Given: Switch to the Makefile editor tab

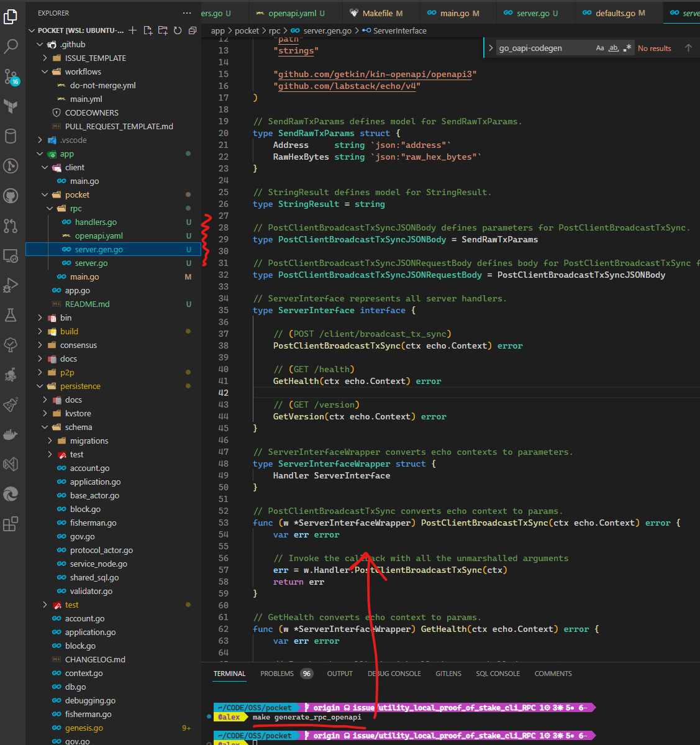Looking at the screenshot, I should point(376,13).
